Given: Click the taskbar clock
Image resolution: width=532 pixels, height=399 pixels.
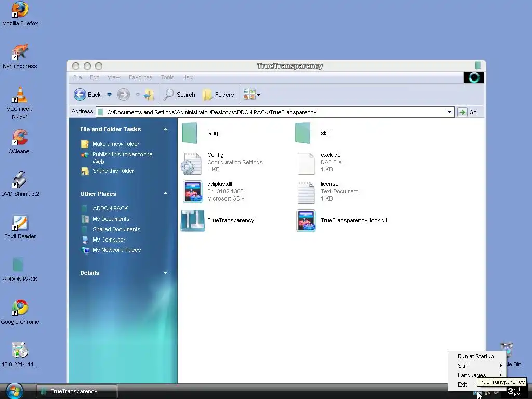Looking at the screenshot, I should click(x=515, y=392).
